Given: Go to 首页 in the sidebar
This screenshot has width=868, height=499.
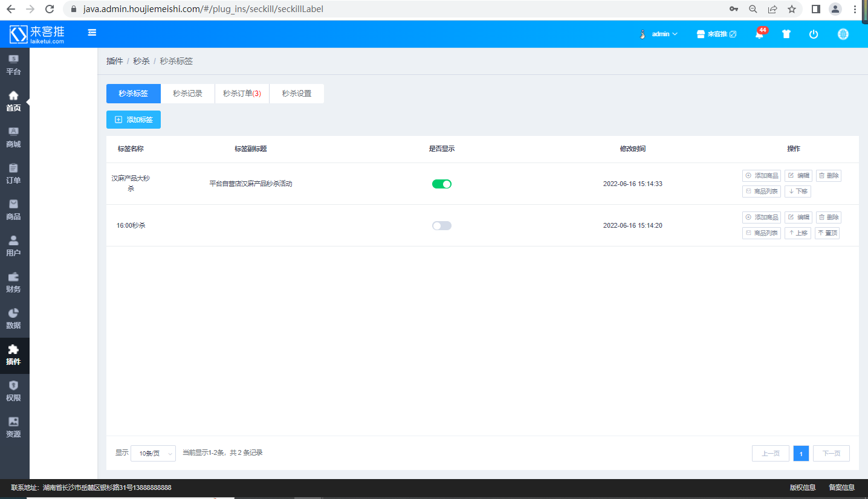Looking at the screenshot, I should coord(14,101).
